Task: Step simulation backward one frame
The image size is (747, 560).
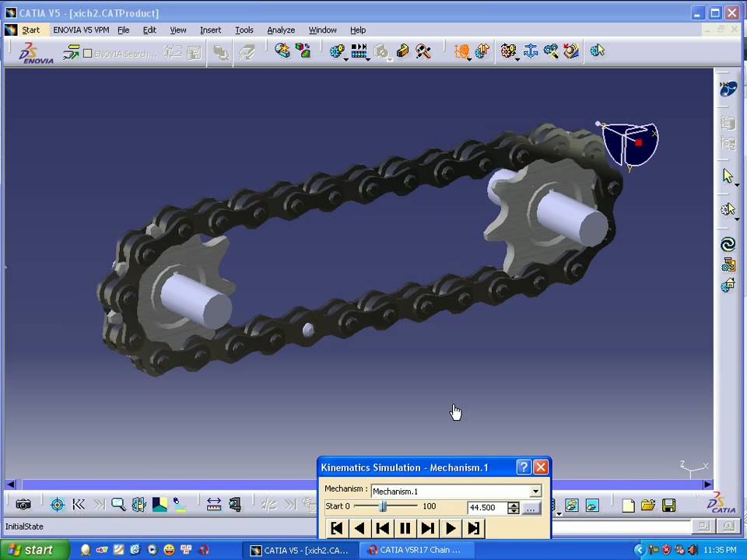Action: click(x=382, y=528)
